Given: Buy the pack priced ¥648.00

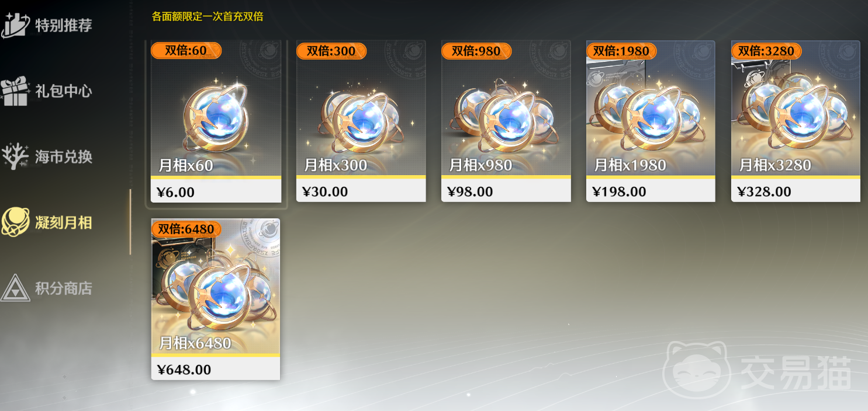Looking at the screenshot, I should (x=216, y=369).
